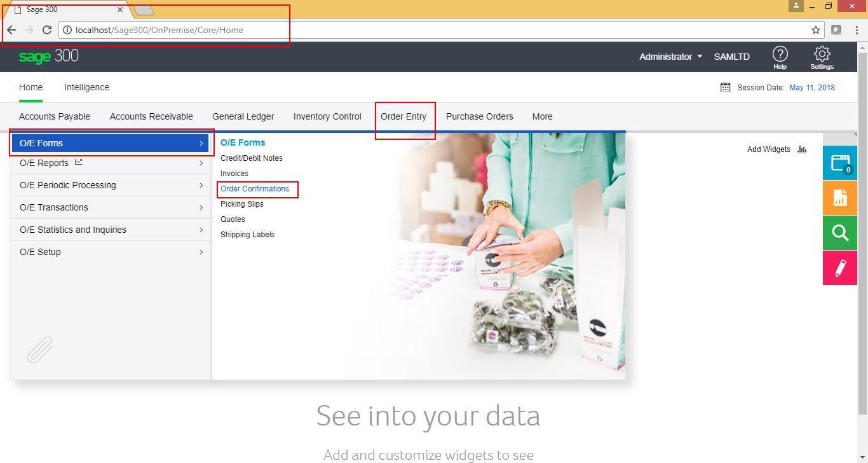This screenshot has width=868, height=463.
Task: Open the orange report side icon
Action: tap(840, 198)
